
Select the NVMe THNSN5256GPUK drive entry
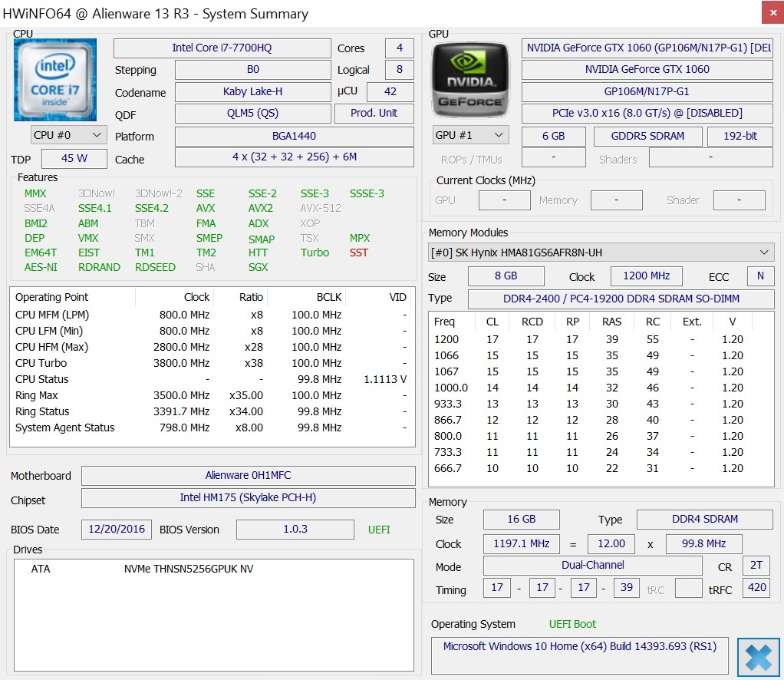[188, 569]
